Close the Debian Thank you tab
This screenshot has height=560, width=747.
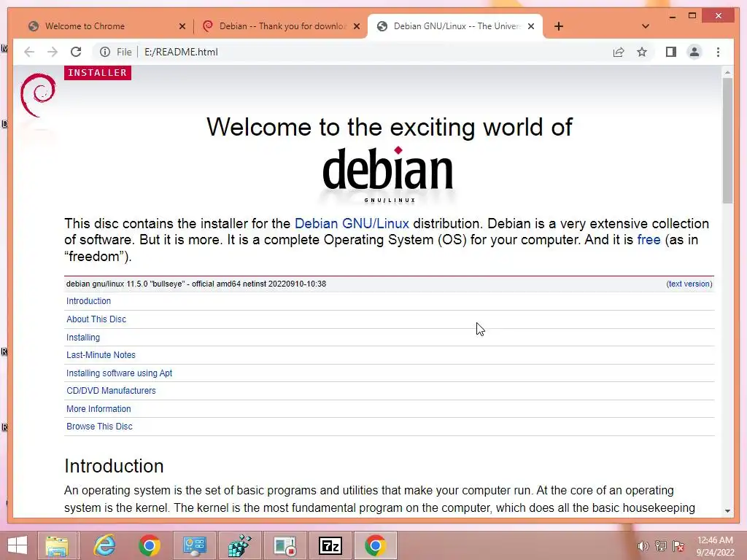point(356,26)
